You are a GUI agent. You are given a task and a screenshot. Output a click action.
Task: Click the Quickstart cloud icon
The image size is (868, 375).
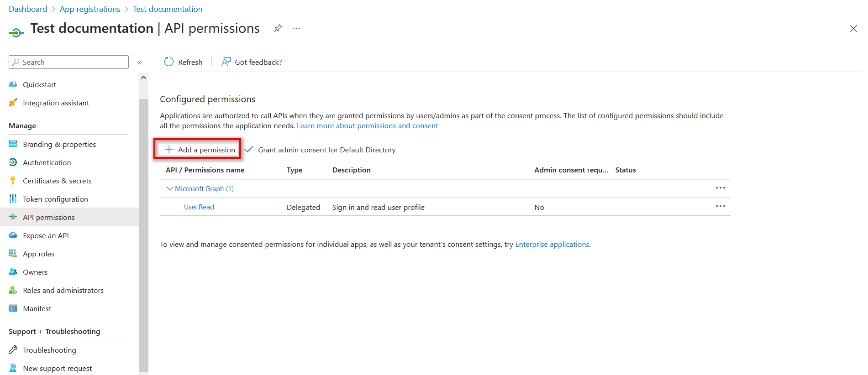click(13, 84)
